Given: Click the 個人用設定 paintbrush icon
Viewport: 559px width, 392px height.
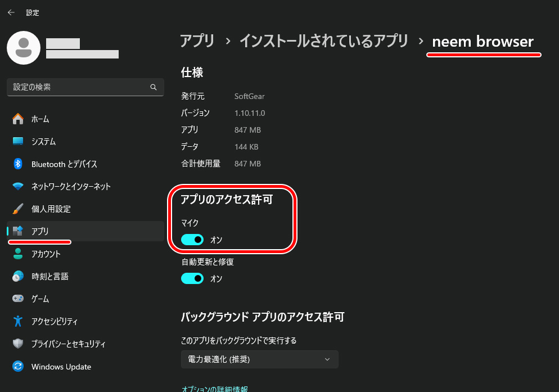Looking at the screenshot, I should 18,209.
